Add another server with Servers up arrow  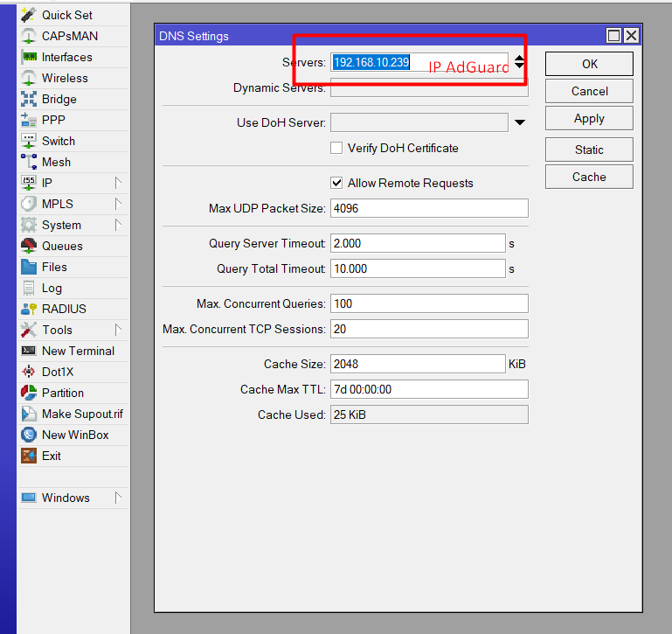pos(519,58)
